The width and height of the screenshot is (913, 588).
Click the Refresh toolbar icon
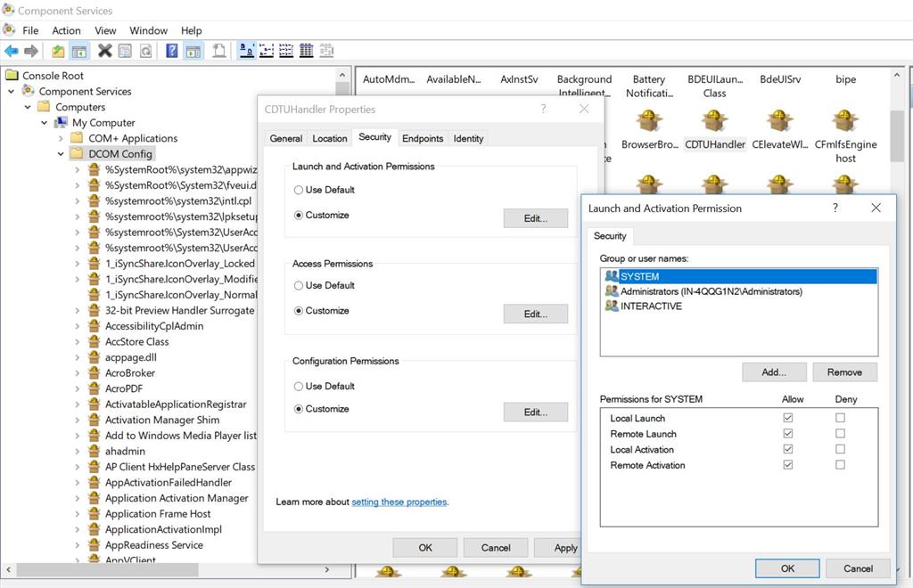(145, 51)
